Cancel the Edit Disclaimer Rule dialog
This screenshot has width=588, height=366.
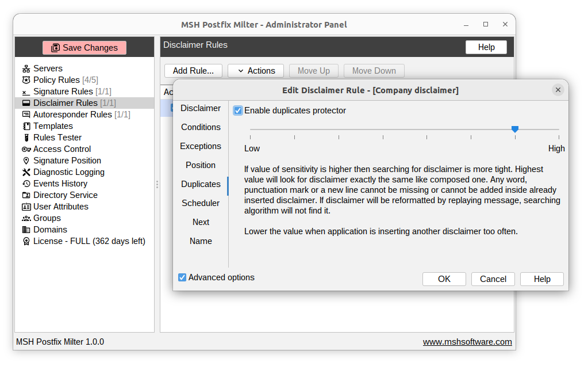(493, 279)
